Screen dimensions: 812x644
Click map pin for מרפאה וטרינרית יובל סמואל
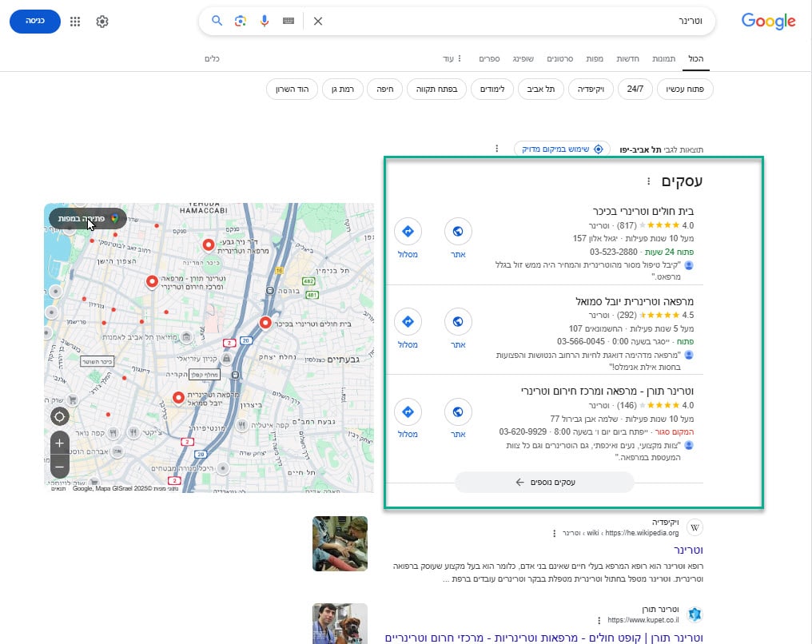178,398
